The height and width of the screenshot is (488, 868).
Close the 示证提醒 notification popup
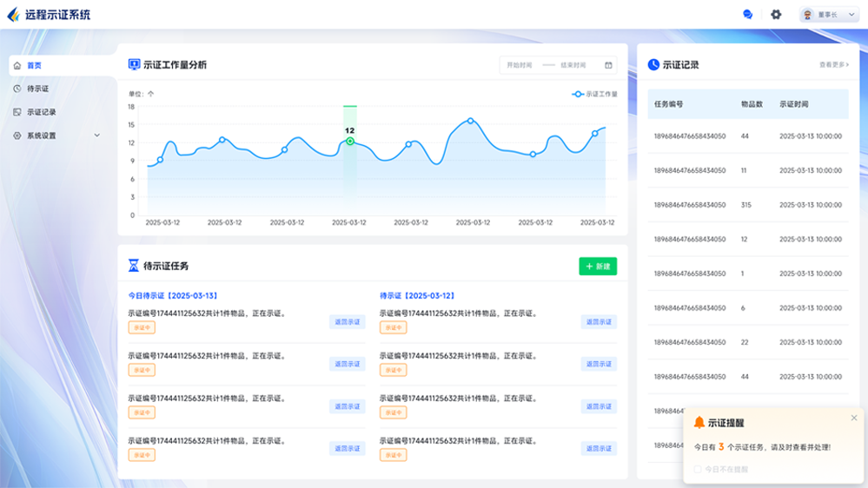tap(853, 418)
